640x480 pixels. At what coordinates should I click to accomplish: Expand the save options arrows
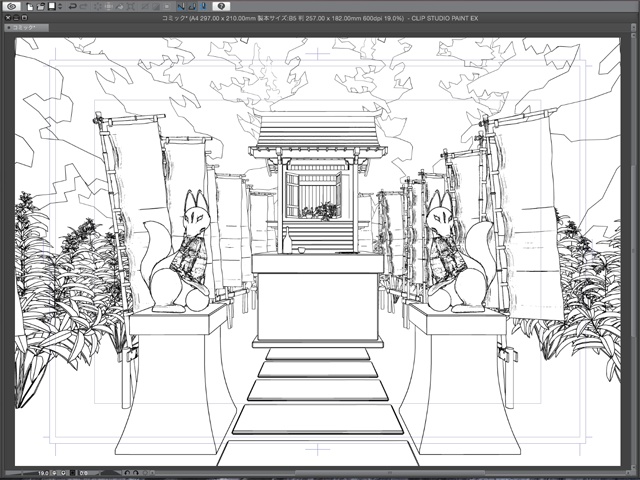[x=60, y=6]
